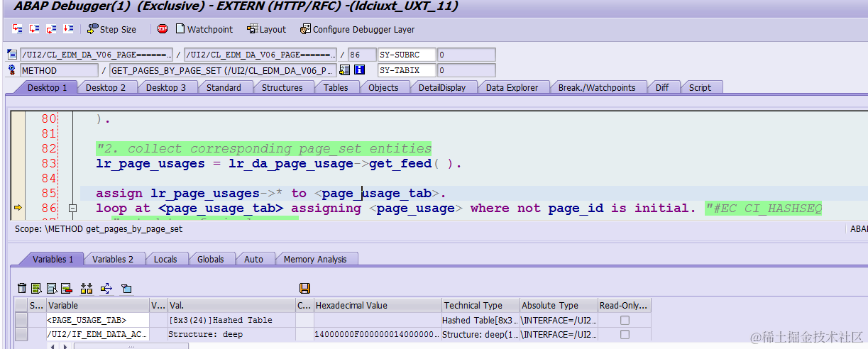
Task: Click the /UI2/IF_EDM_DATA_AC variable name cell
Action: [98, 334]
